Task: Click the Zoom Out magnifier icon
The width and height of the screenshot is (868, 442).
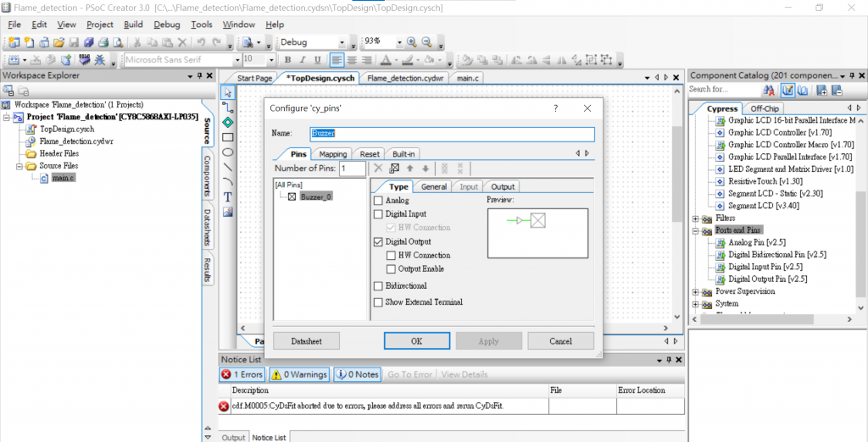Action: tap(426, 42)
